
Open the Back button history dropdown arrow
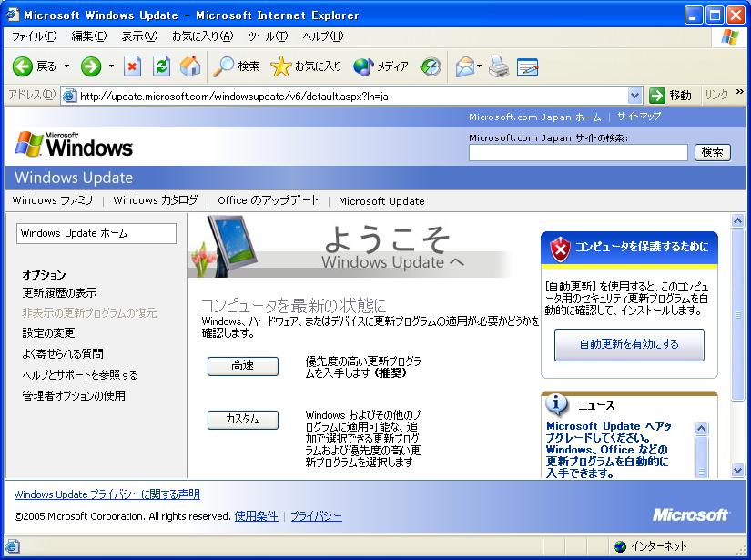pos(67,66)
